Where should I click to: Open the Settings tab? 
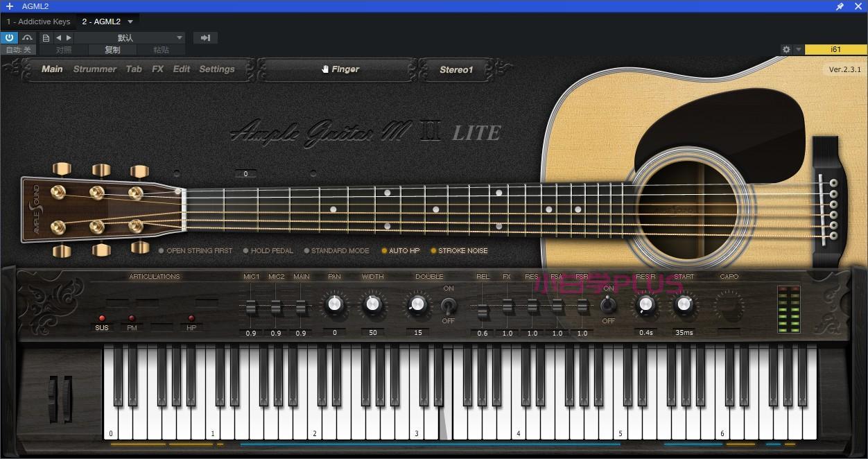217,69
